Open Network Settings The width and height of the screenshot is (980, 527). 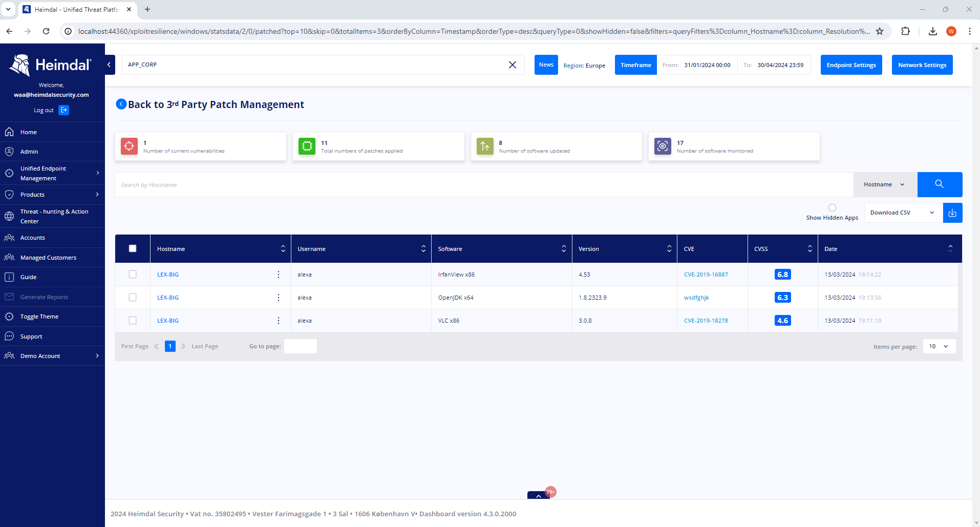[x=922, y=65]
